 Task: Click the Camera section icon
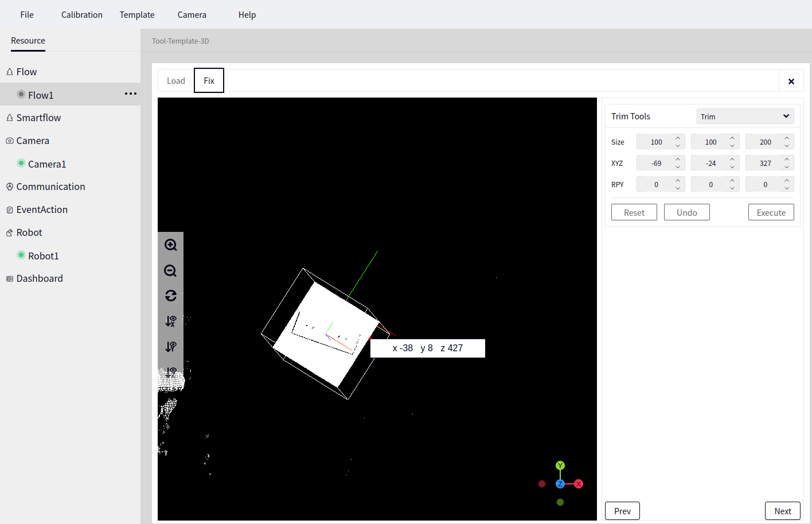[10, 141]
